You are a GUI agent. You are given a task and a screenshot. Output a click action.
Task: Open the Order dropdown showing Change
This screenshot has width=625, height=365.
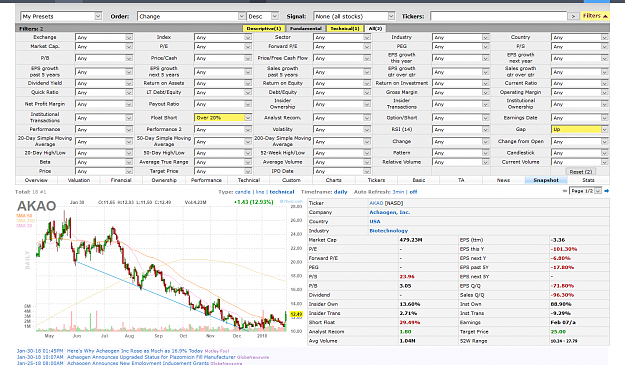(x=191, y=16)
